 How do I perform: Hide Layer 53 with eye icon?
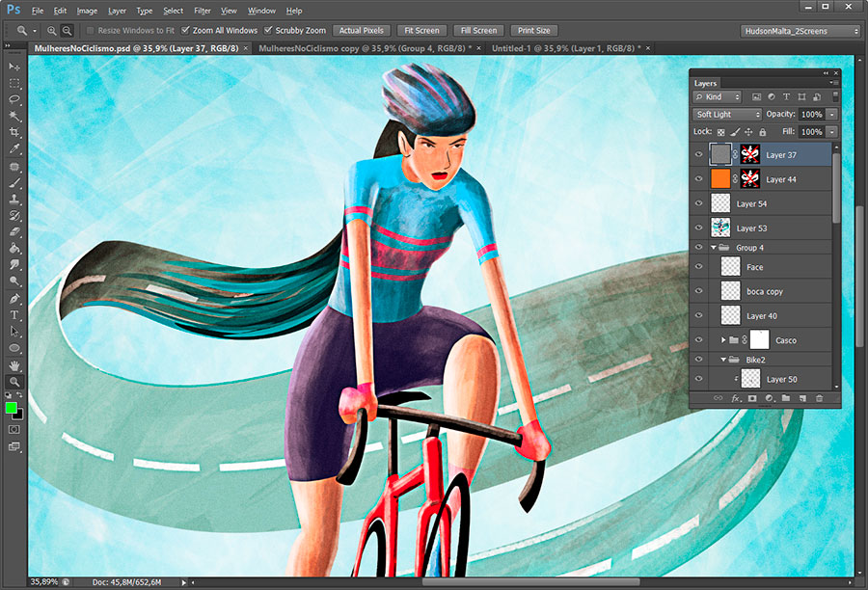[699, 228]
